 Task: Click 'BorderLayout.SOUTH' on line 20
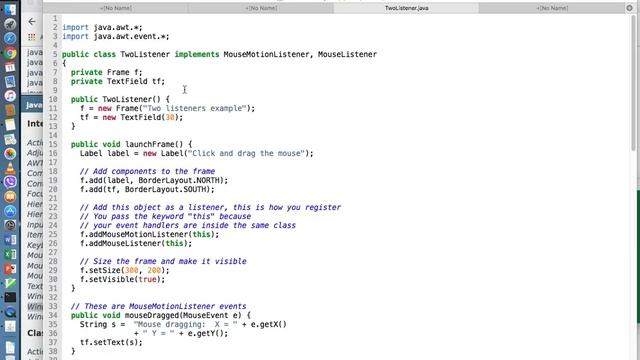tap(166, 189)
